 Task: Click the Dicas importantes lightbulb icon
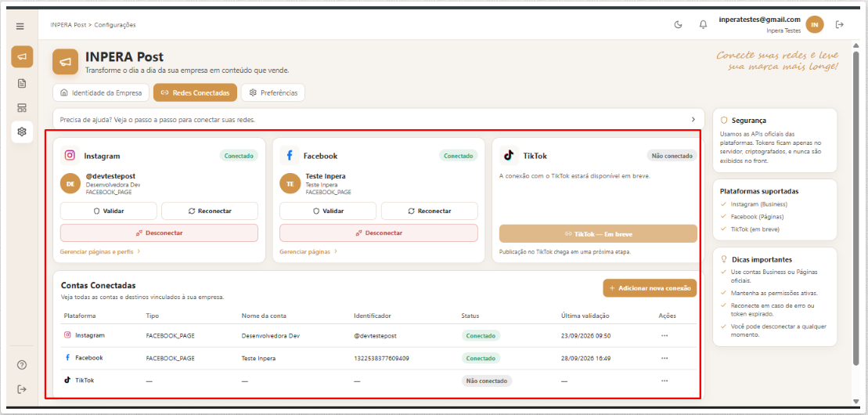click(x=723, y=259)
